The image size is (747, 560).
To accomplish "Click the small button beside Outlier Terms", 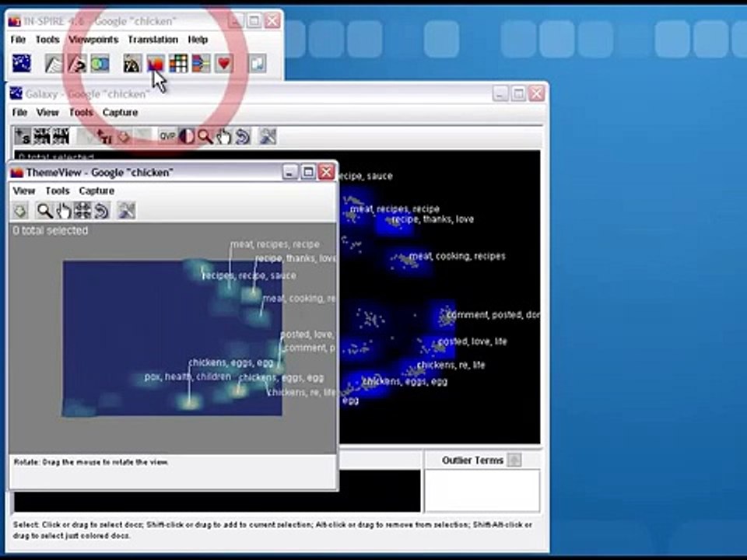I will coord(514,460).
